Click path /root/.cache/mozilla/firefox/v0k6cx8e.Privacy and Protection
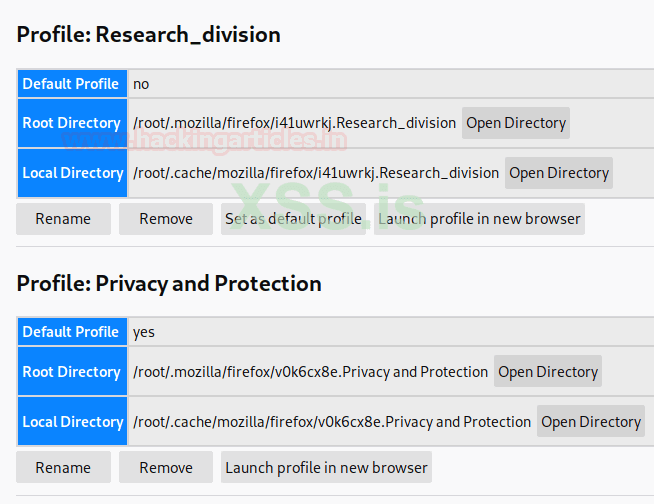 click(x=332, y=422)
